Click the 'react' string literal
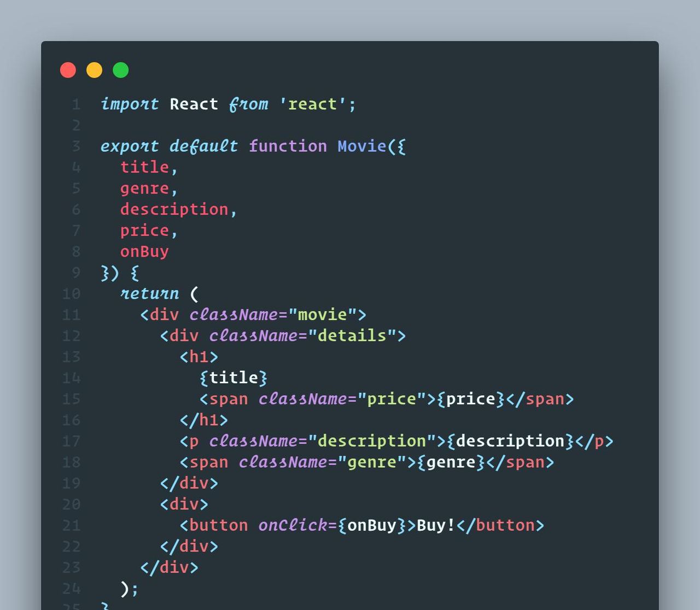 (312, 104)
